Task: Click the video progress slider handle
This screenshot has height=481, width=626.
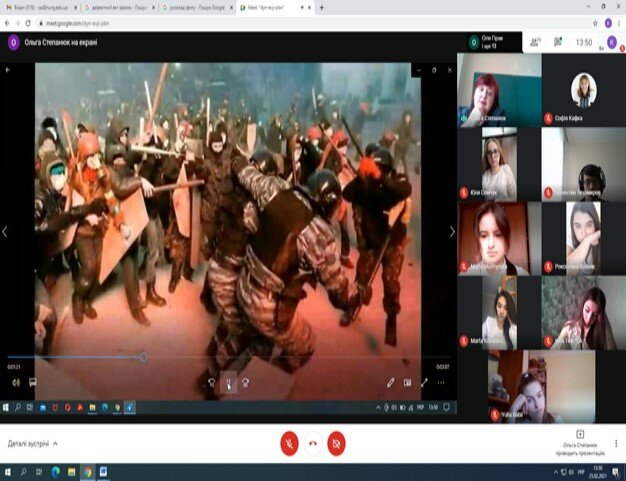Action: click(x=143, y=357)
